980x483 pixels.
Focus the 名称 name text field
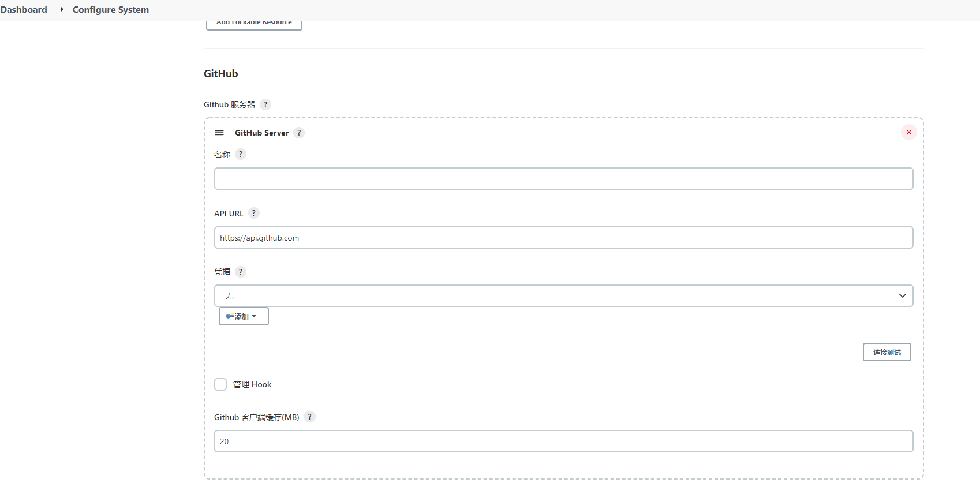pyautogui.click(x=563, y=179)
